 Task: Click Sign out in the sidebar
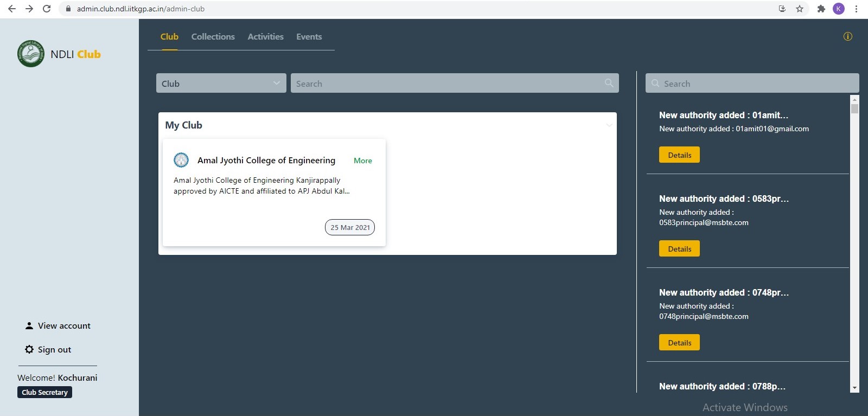point(54,350)
